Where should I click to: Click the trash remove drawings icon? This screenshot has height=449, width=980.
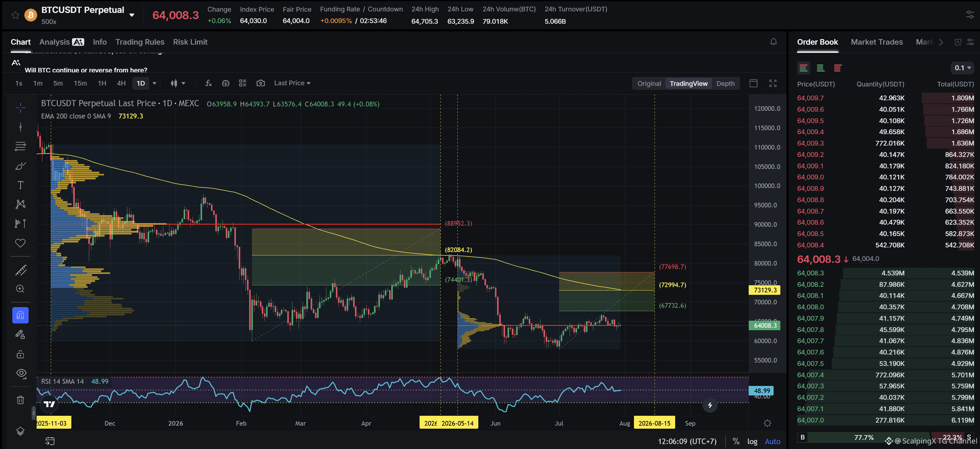coord(21,399)
